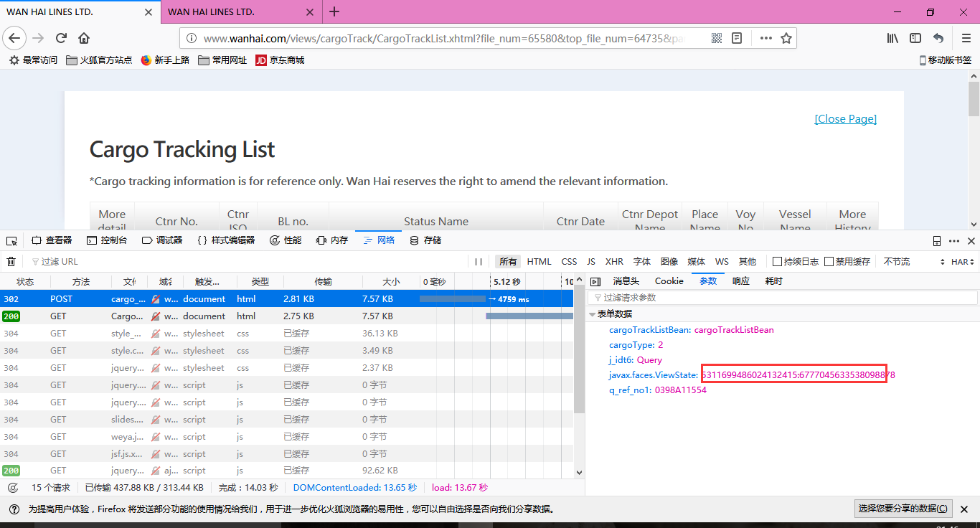
Task: Go back using the browser back arrow
Action: (x=14, y=38)
